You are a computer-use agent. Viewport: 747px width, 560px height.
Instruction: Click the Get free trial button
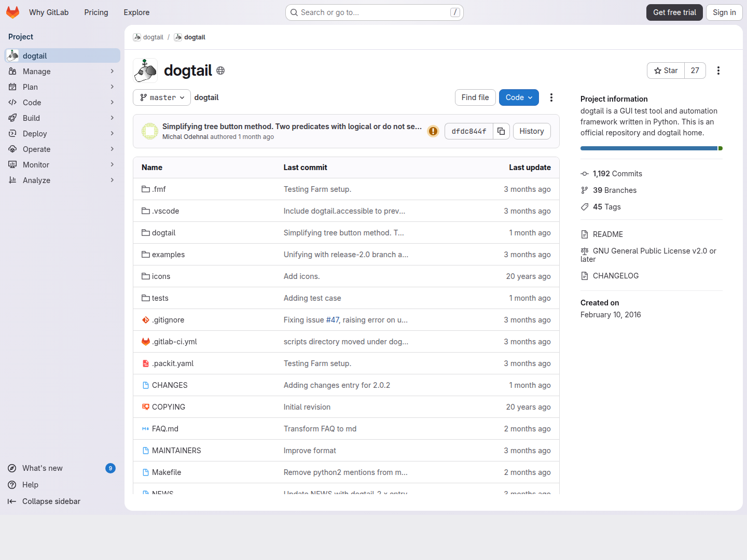[674, 12]
